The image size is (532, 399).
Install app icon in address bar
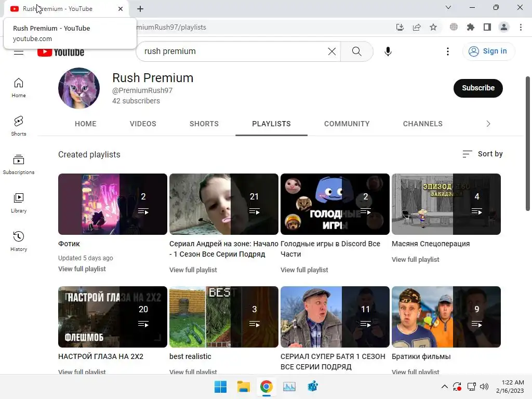click(x=400, y=27)
